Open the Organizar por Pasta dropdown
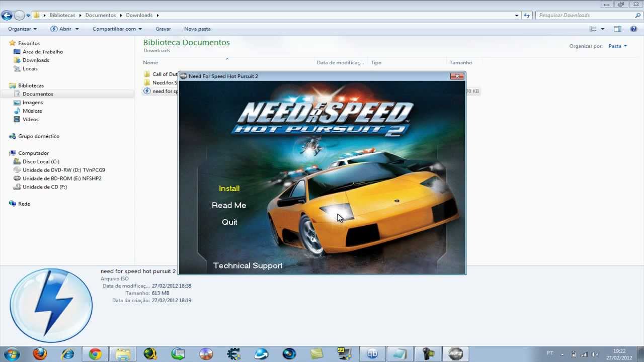The image size is (644, 362). 618,46
